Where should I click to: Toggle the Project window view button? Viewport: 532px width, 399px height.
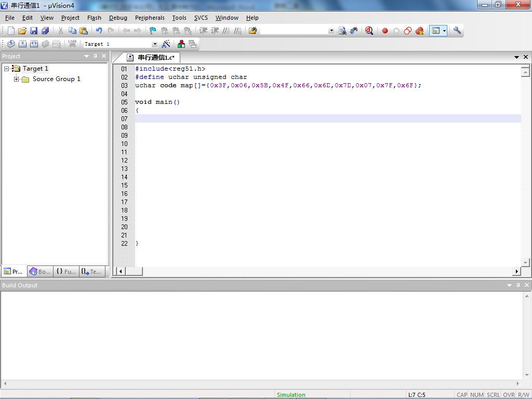tap(436, 31)
